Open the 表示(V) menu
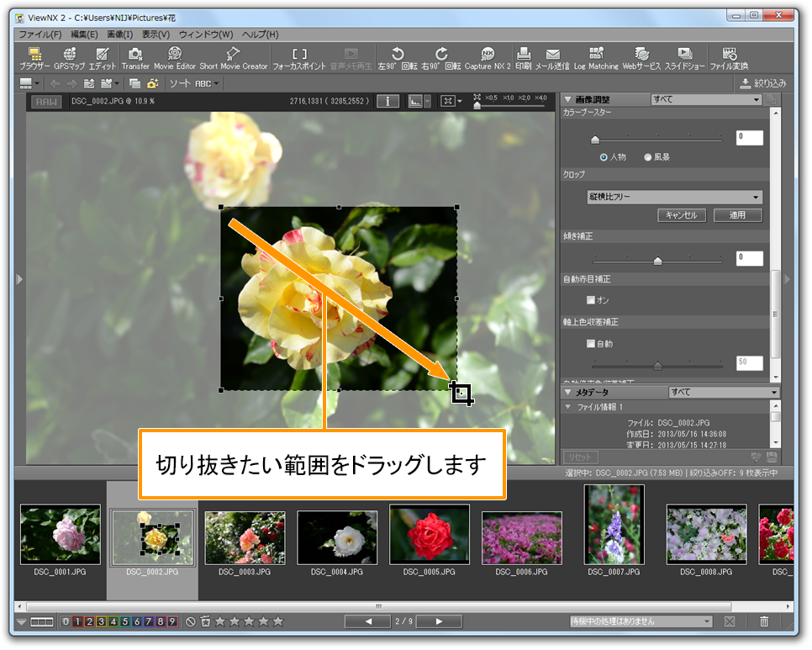Viewport: 812px width, 650px height. click(156, 34)
